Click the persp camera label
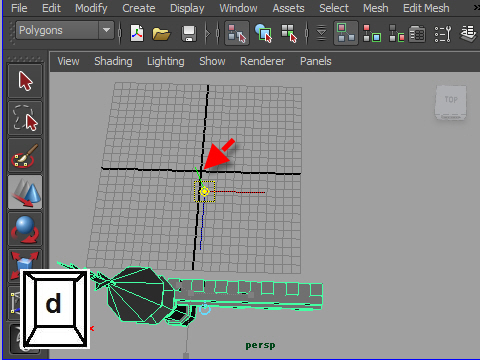The width and height of the screenshot is (480, 360). (260, 345)
